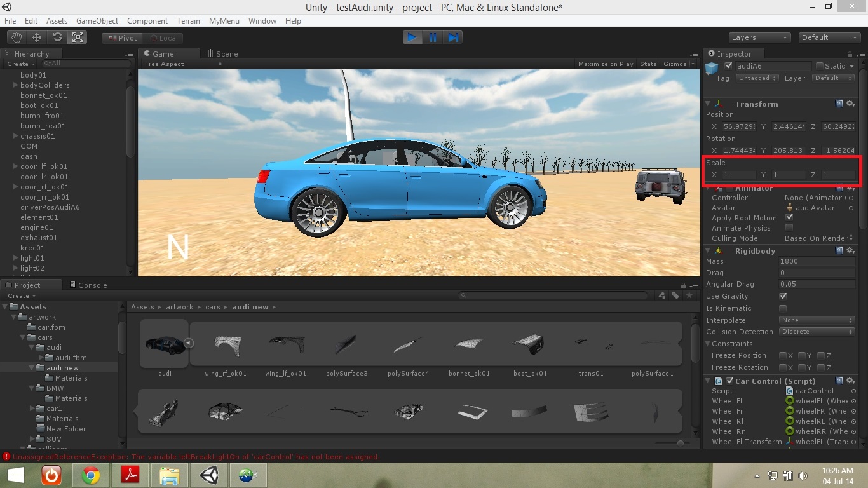Image resolution: width=868 pixels, height=488 pixels.
Task: Expand bodyColliders in Hierarchy
Action: coord(16,85)
